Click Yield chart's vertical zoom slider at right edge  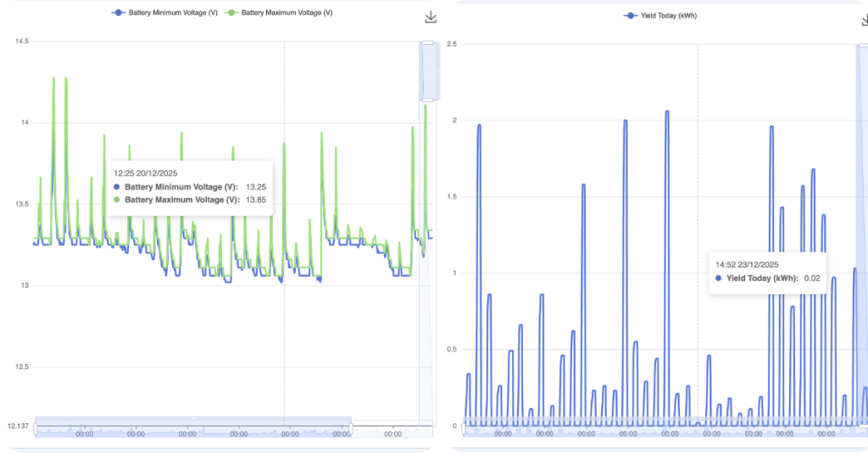pos(862,237)
